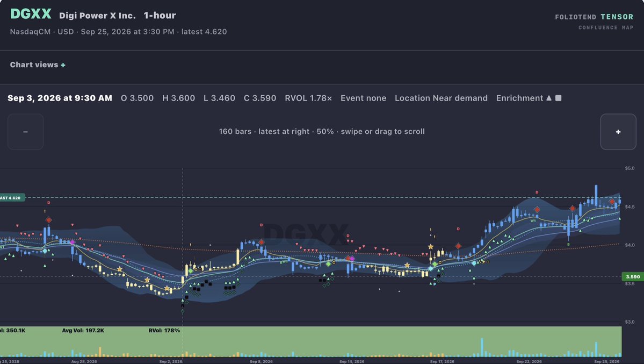Click the green B chart marker

[x=568, y=244]
